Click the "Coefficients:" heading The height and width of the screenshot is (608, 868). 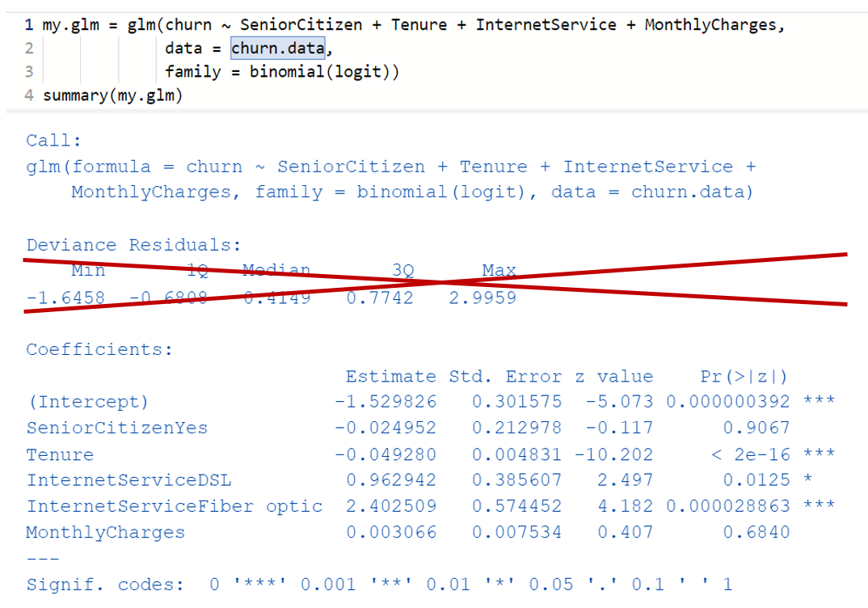(99, 349)
